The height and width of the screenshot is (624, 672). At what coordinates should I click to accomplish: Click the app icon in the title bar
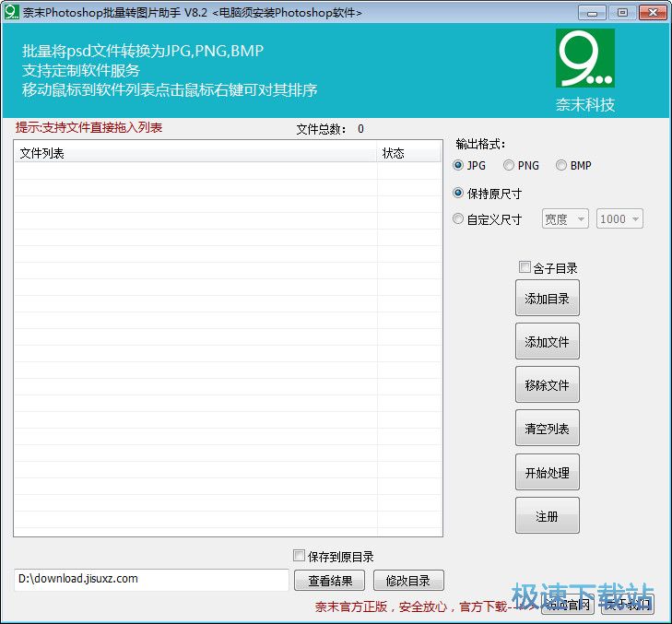[12, 13]
